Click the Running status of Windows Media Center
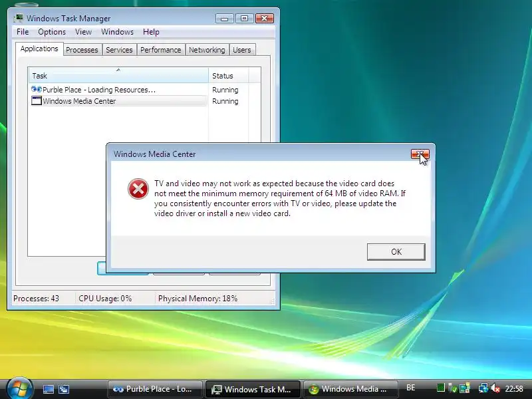 tap(225, 101)
